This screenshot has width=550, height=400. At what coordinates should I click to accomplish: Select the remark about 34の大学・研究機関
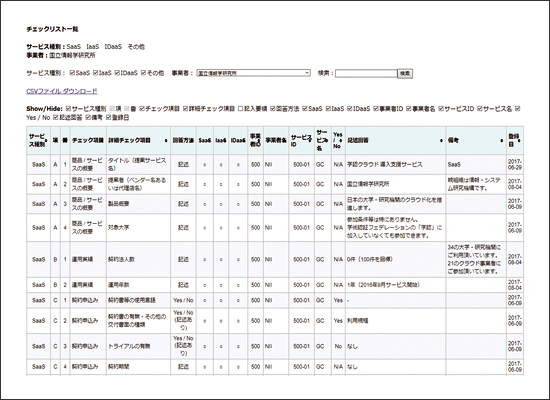pyautogui.click(x=476, y=260)
